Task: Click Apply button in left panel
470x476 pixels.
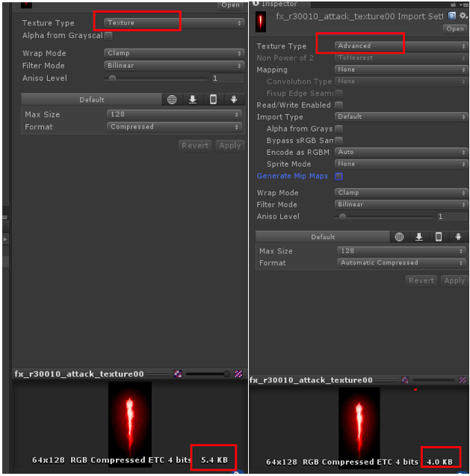Action: point(230,146)
